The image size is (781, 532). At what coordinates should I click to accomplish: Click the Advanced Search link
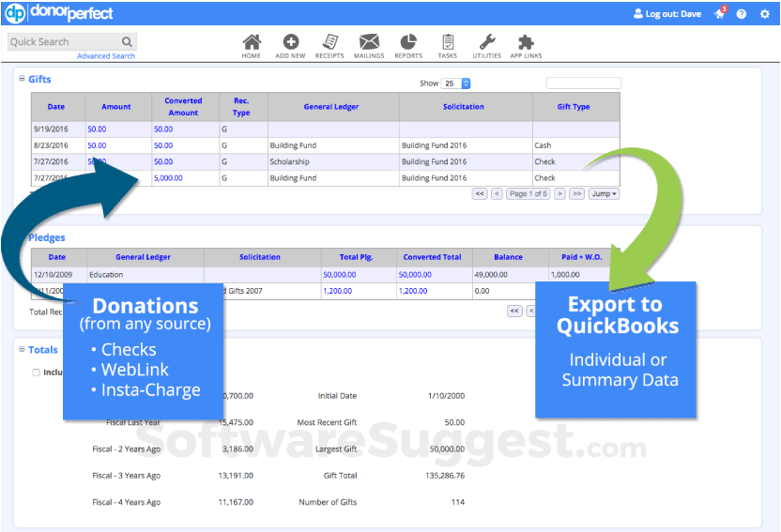click(105, 56)
